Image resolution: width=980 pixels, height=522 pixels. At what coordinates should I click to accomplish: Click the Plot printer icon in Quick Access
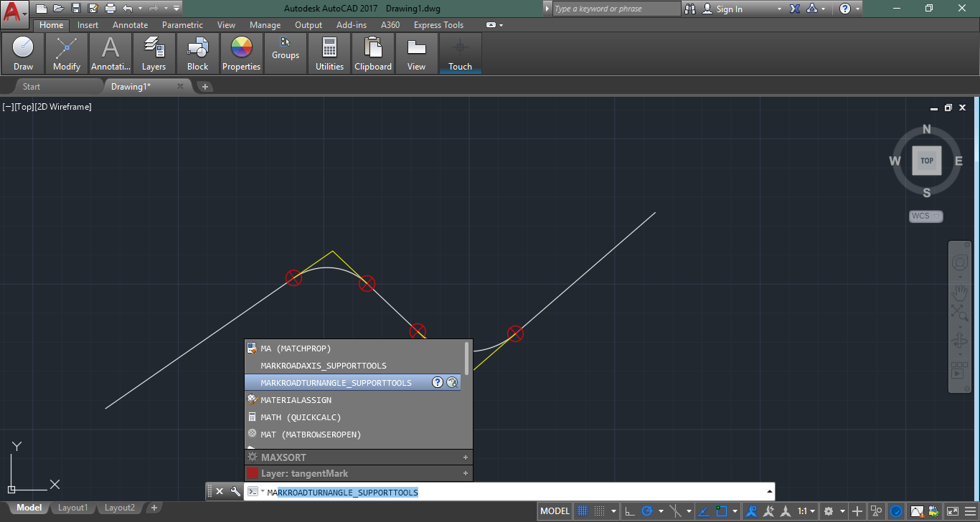pos(110,9)
